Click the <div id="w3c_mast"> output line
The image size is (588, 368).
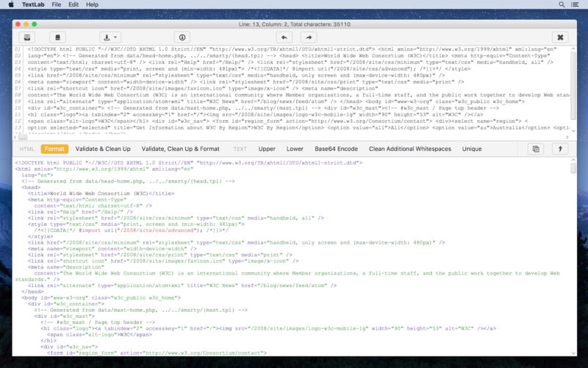click(x=65, y=316)
